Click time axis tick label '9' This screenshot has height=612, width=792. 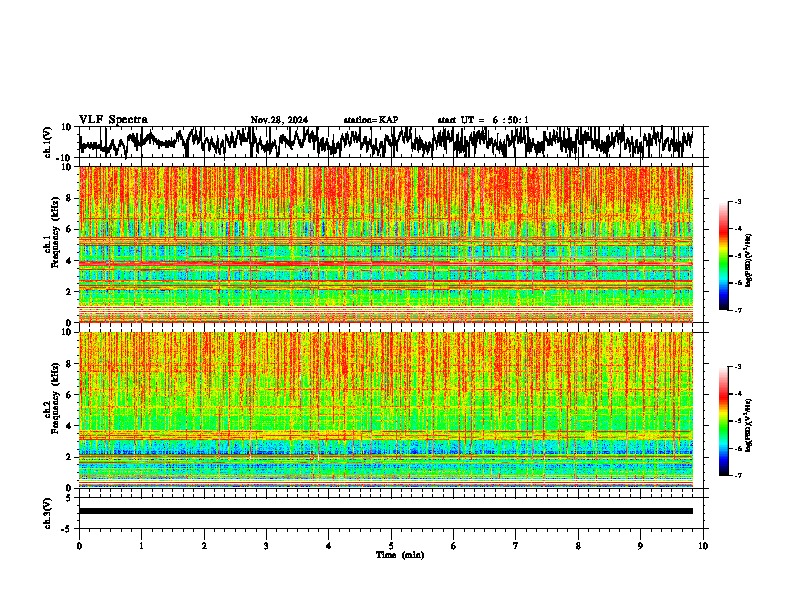[x=640, y=546]
